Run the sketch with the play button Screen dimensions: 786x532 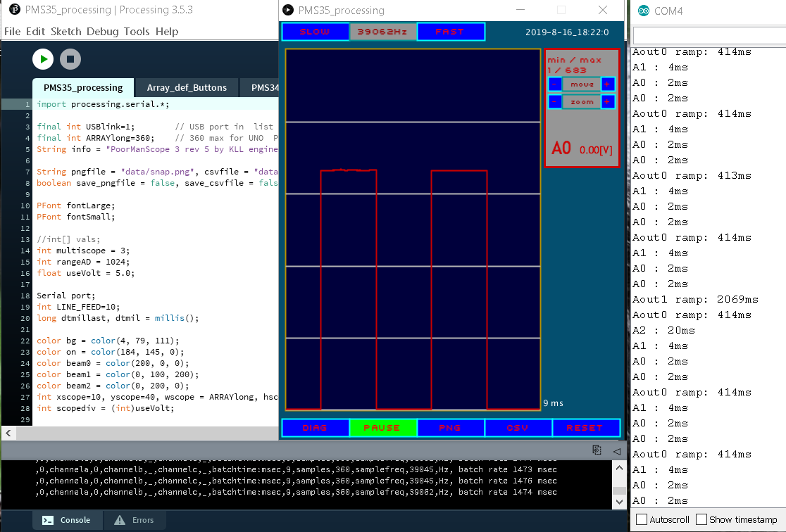pos(43,60)
